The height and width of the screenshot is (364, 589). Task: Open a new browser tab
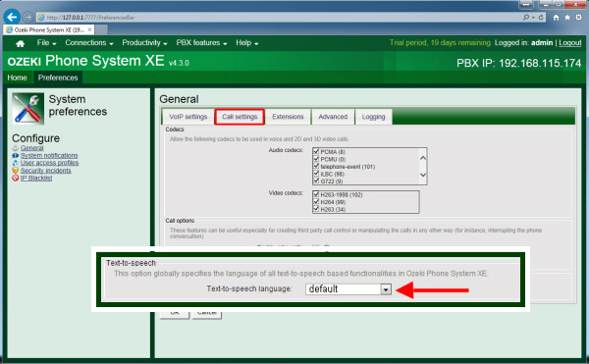click(101, 29)
